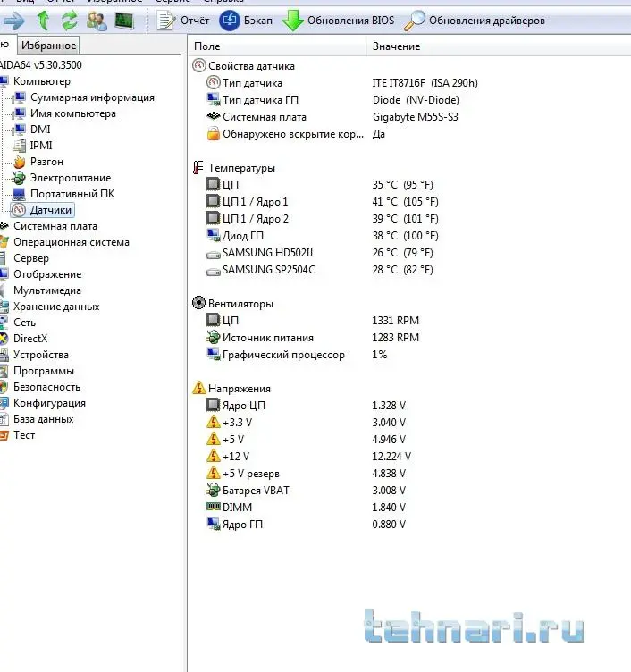Screen dimensions: 631x672
Task: Click the SAMSUNG SP2504C drive icon
Action: coord(213,273)
